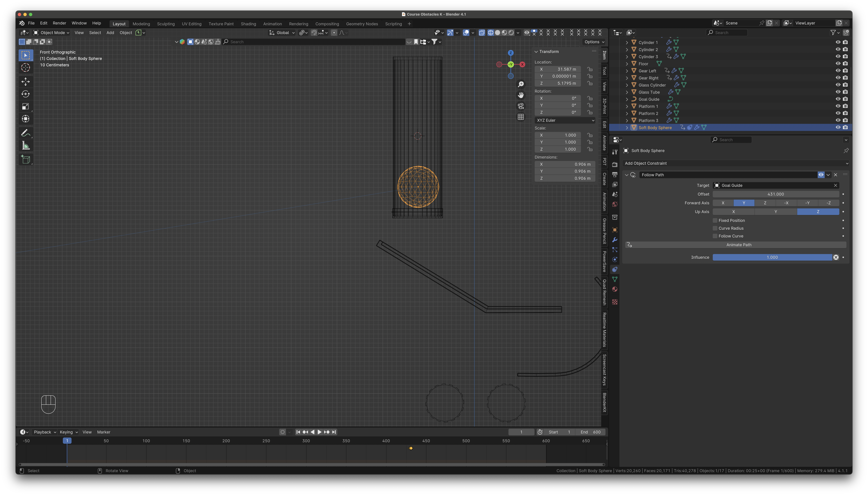Image resolution: width=868 pixels, height=495 pixels.
Task: Activate the Scale tool
Action: coord(25,107)
